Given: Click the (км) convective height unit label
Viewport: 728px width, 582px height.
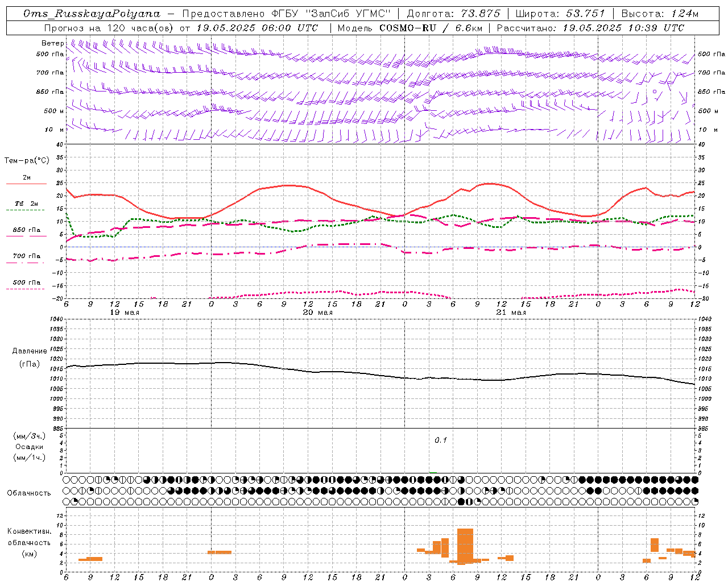Looking at the screenshot, I should tap(29, 554).
